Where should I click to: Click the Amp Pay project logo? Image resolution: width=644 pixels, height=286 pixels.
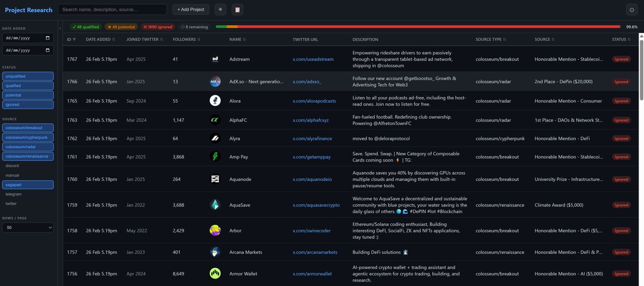[x=215, y=157]
